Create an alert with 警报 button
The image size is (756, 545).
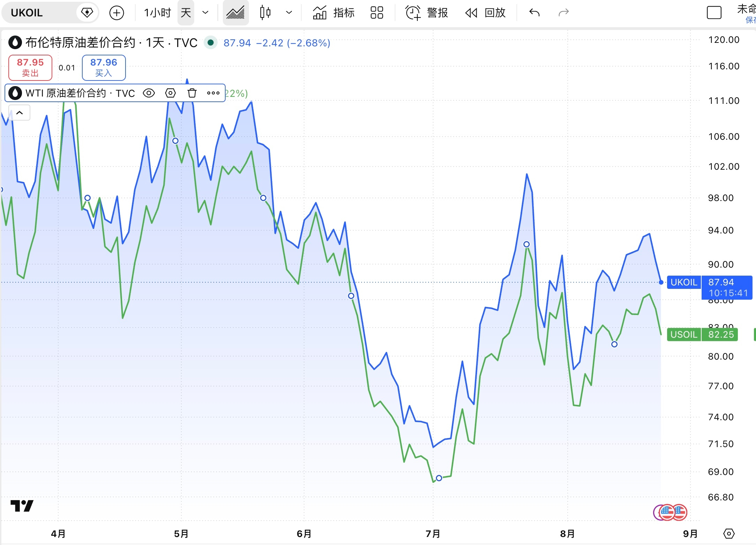(x=427, y=13)
